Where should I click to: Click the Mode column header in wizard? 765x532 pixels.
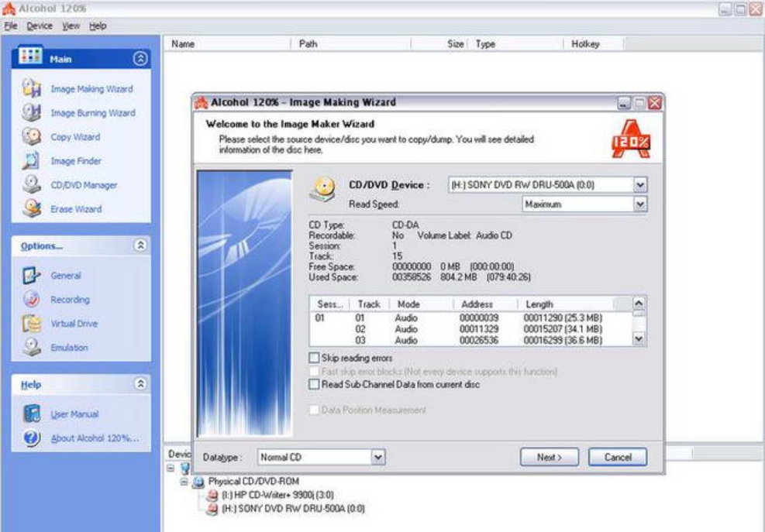(421, 304)
